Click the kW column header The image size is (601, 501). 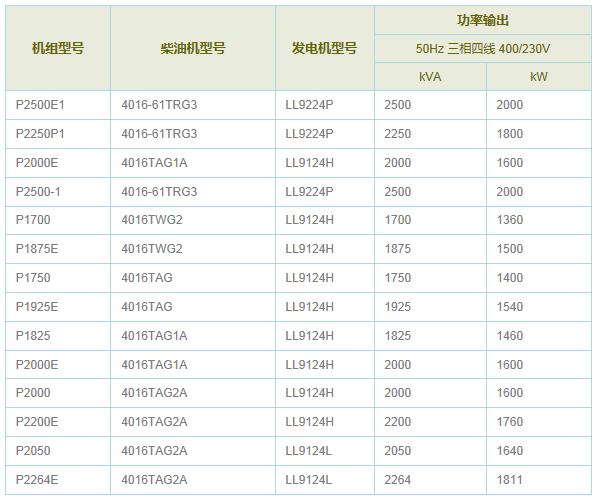tap(539, 76)
